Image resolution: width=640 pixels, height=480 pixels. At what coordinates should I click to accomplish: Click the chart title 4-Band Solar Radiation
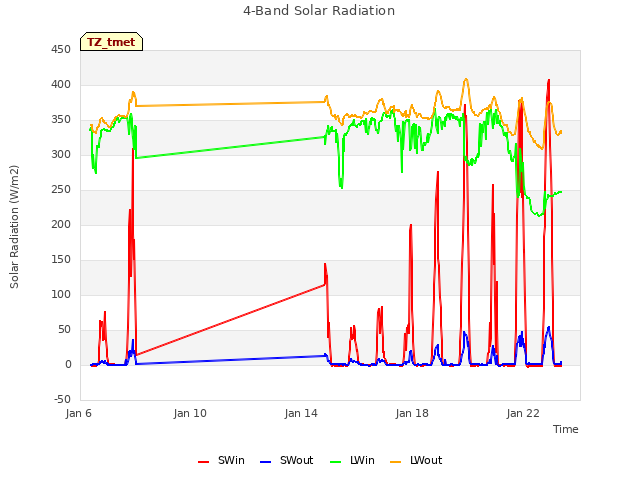319,11
